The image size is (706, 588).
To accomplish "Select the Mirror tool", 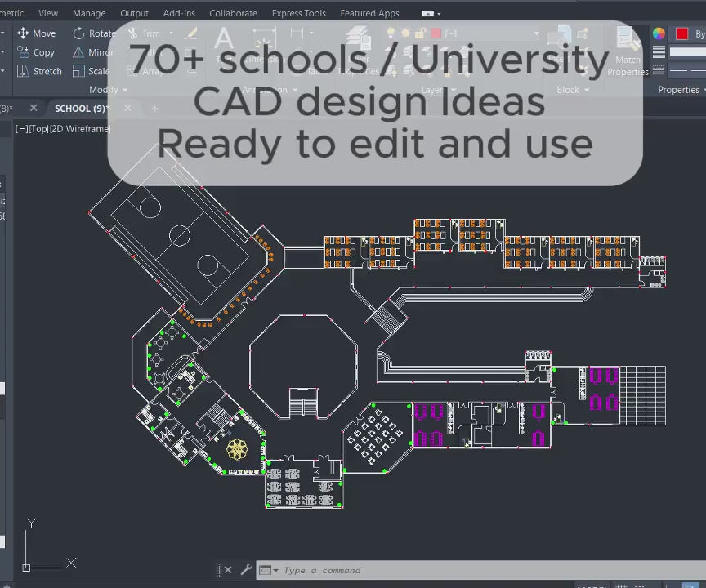I will click(x=93, y=52).
